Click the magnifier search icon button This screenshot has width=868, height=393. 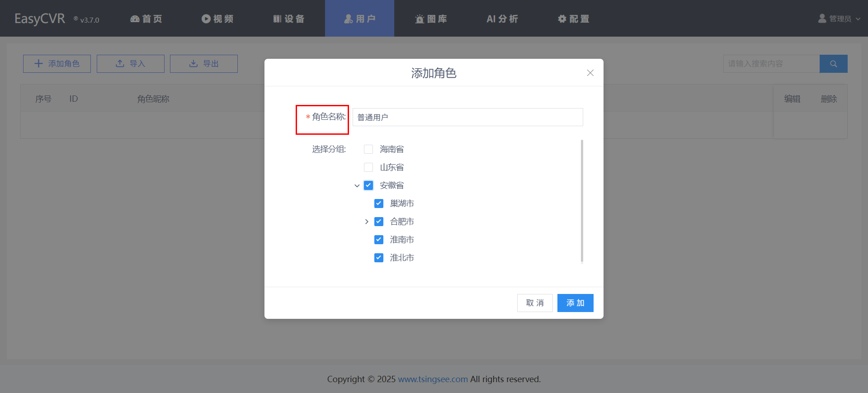(x=833, y=64)
